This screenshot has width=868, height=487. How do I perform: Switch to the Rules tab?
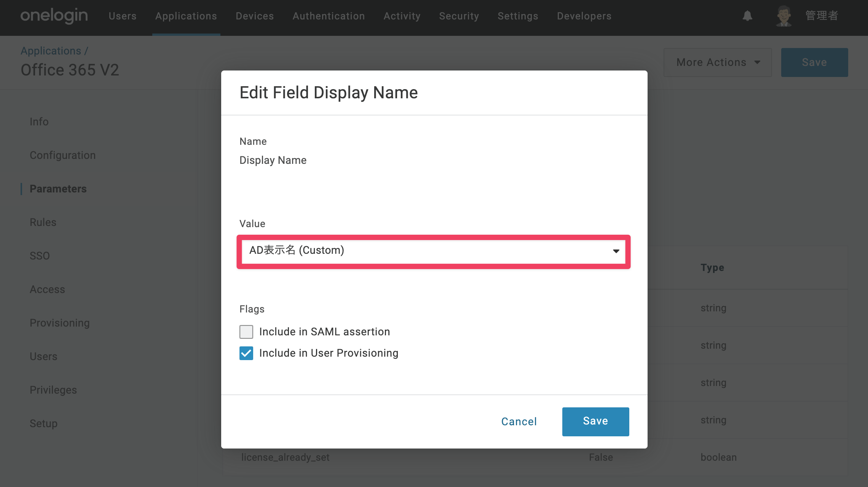[43, 223]
